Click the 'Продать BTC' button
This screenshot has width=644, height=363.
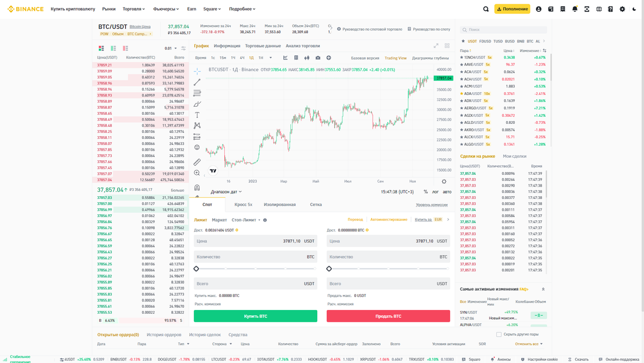coord(389,316)
